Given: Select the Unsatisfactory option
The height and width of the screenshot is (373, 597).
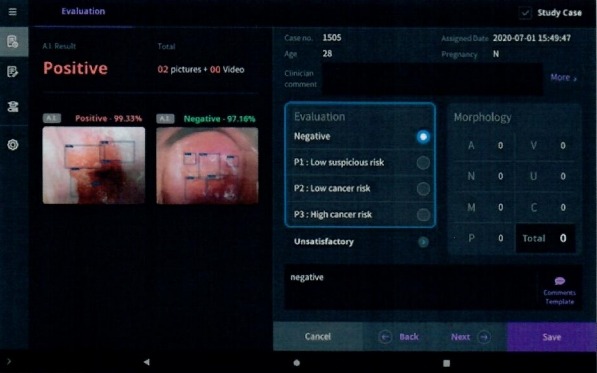Looking at the screenshot, I should click(360, 242).
